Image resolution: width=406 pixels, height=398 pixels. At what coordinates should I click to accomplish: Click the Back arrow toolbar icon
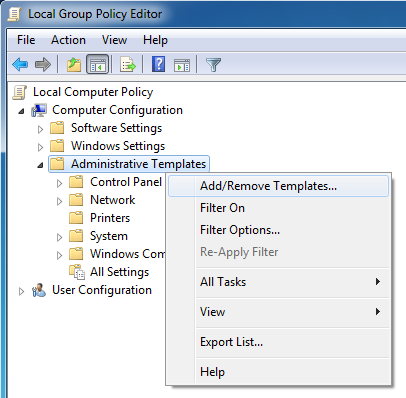coord(20,64)
